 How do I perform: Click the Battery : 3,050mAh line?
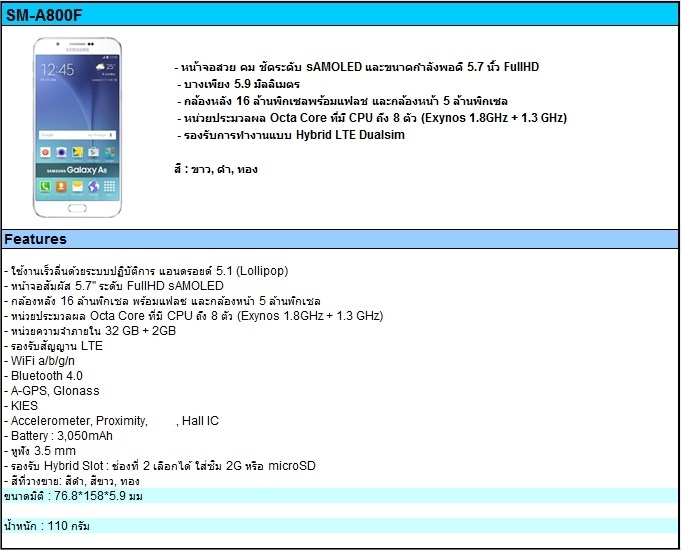pos(58,436)
